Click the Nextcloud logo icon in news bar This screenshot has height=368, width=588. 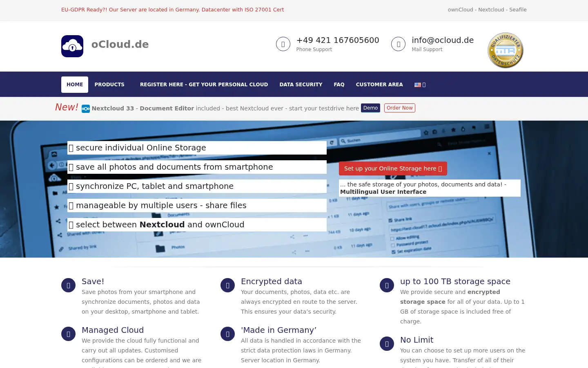click(x=86, y=109)
